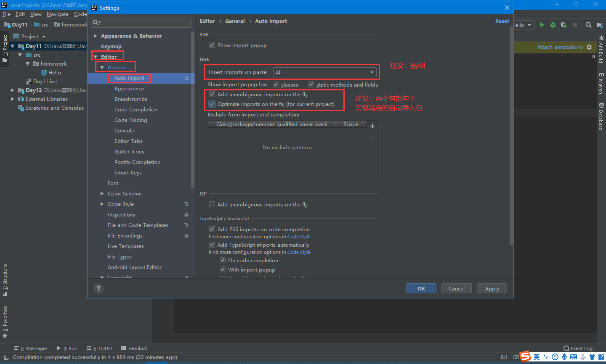Open Search Everywhere magnifier in main toolbar
Image resolution: width=606 pixels, height=364 pixels.
tap(589, 25)
